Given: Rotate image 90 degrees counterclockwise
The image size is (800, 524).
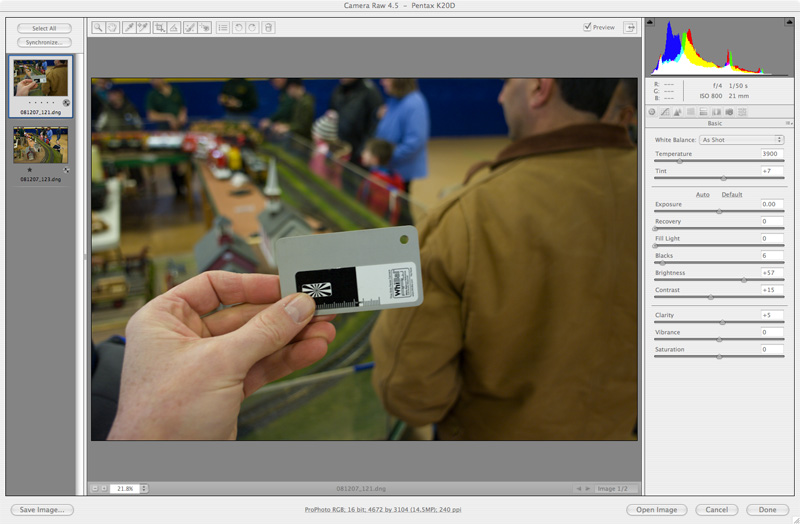Looking at the screenshot, I should (238, 28).
